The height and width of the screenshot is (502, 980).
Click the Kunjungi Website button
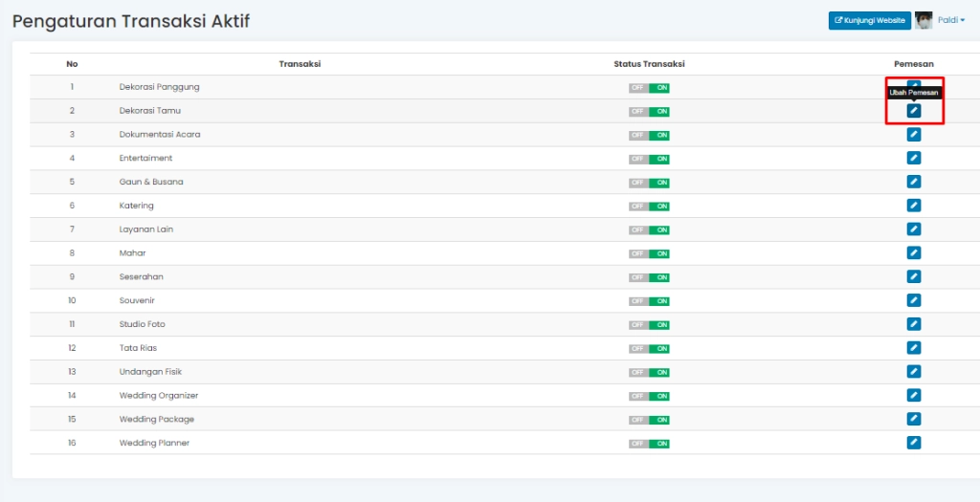(869, 20)
